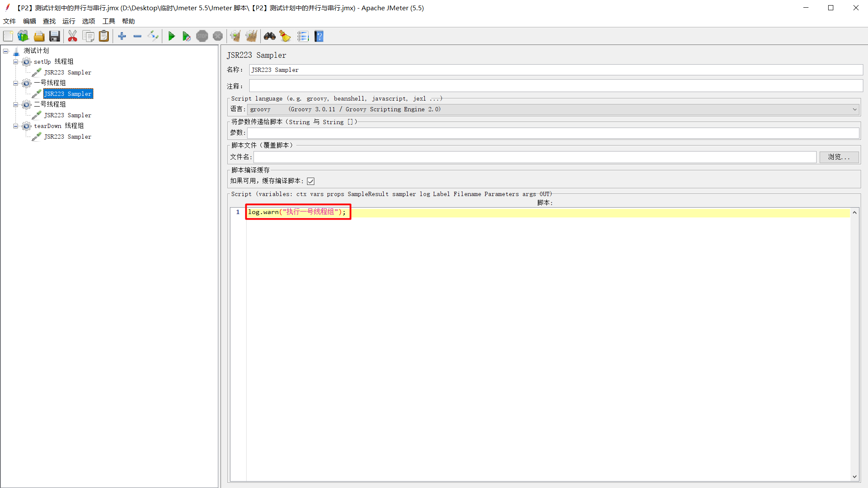Collapse the 二号线程组 node
This screenshot has height=488, width=868.
point(16,104)
